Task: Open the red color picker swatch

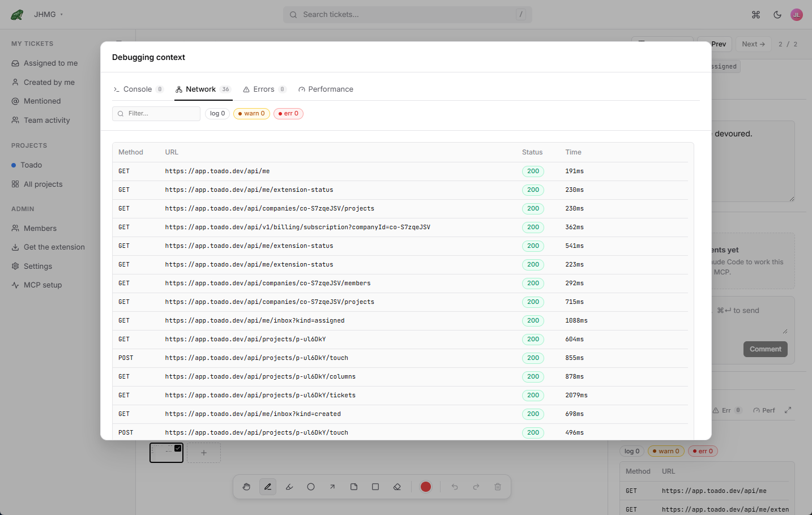Action: point(426,487)
